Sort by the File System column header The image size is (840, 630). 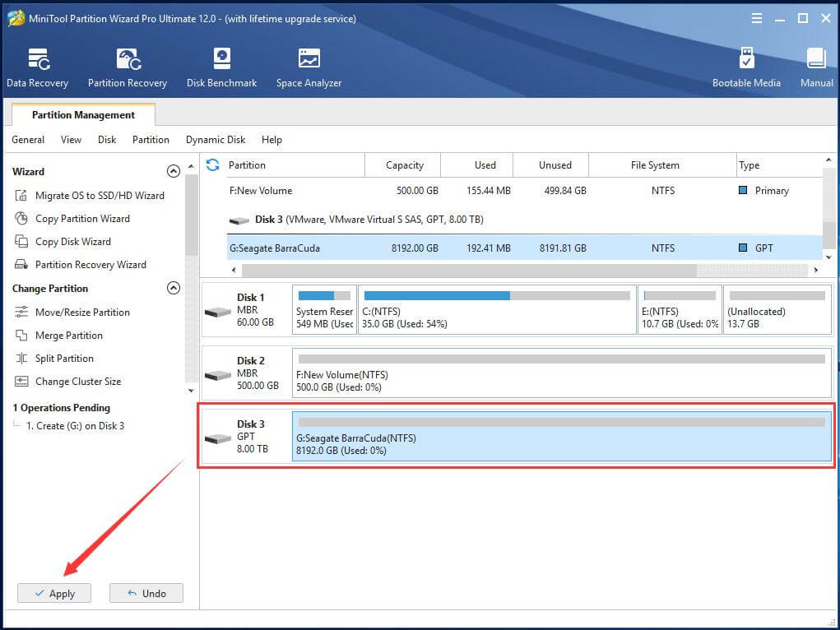(662, 165)
